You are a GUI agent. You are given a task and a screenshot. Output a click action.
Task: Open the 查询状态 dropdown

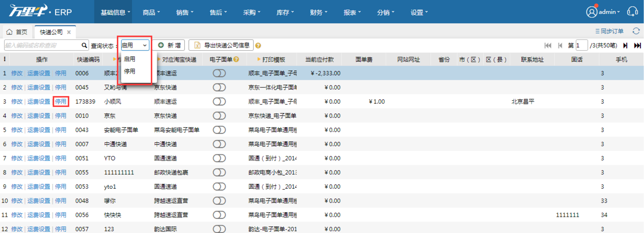pyautogui.click(x=135, y=45)
